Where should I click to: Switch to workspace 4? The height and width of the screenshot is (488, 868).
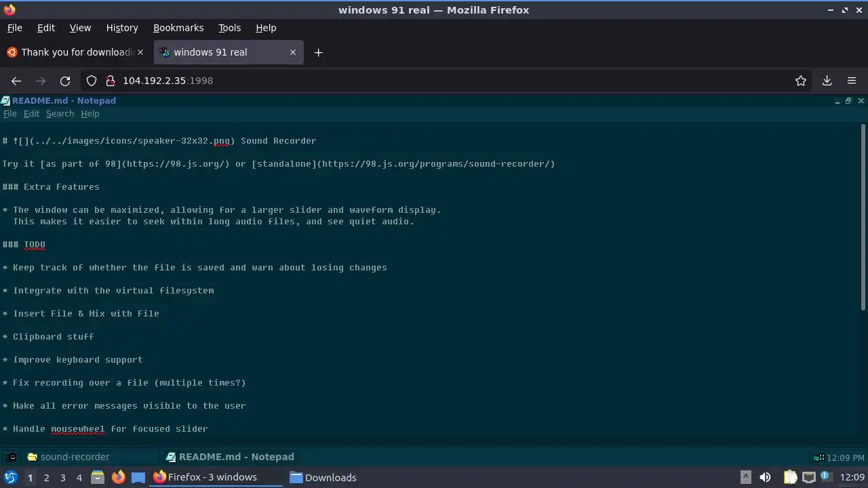pos(79,478)
